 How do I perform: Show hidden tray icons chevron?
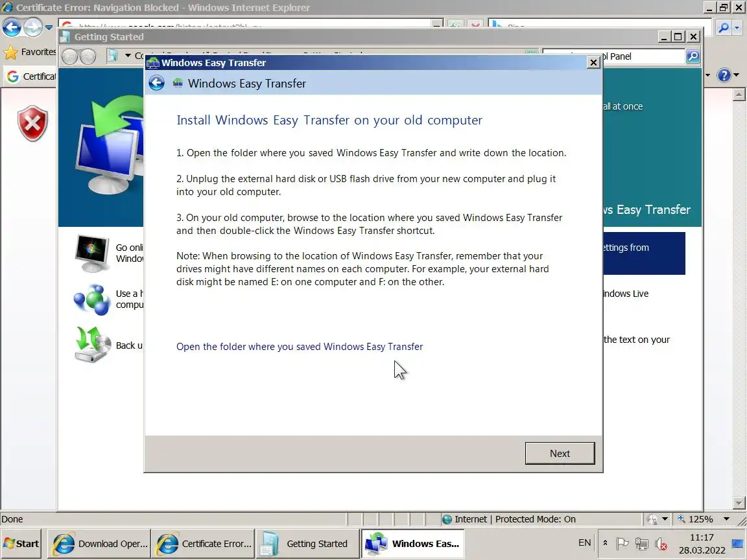pos(605,543)
